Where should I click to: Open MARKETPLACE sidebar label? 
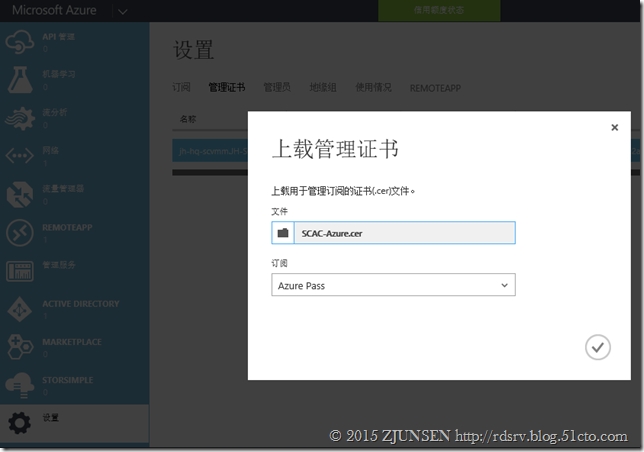(x=72, y=342)
